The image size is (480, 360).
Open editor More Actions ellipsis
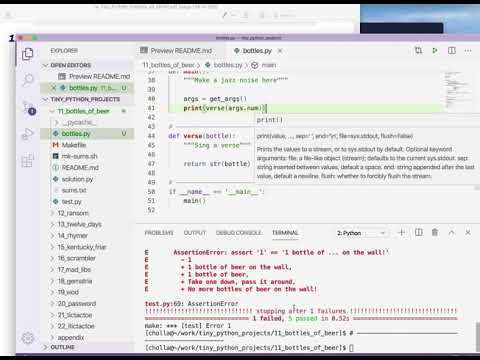(468, 51)
